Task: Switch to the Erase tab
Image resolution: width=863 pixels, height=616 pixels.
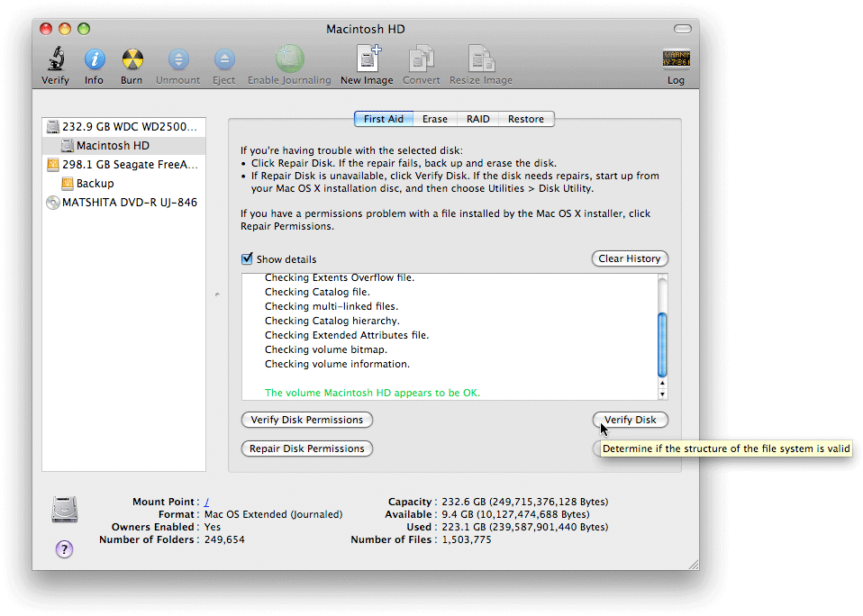Action: [436, 118]
